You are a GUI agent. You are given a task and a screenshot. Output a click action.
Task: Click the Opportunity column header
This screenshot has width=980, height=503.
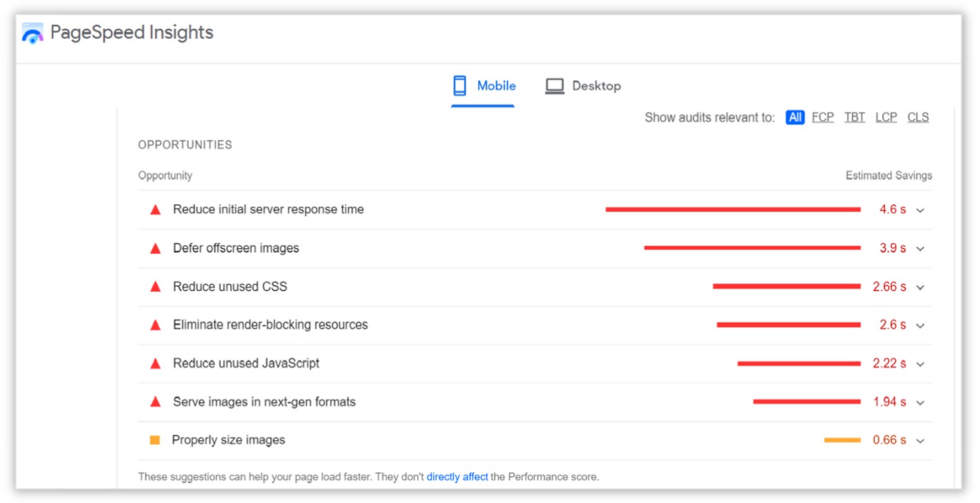point(165,176)
